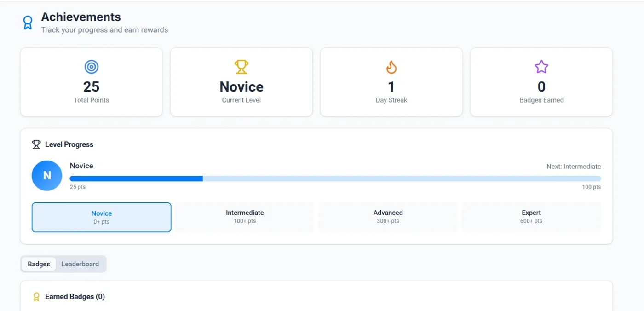Click the '300+ pts' text under Advanced
The image size is (644, 311).
pyautogui.click(x=388, y=221)
